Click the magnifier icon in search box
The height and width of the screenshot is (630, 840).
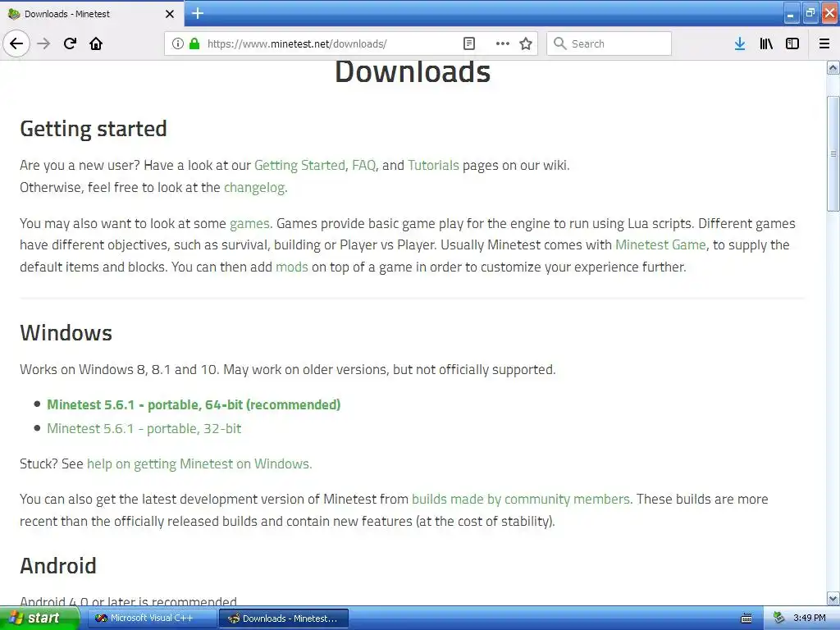[559, 43]
